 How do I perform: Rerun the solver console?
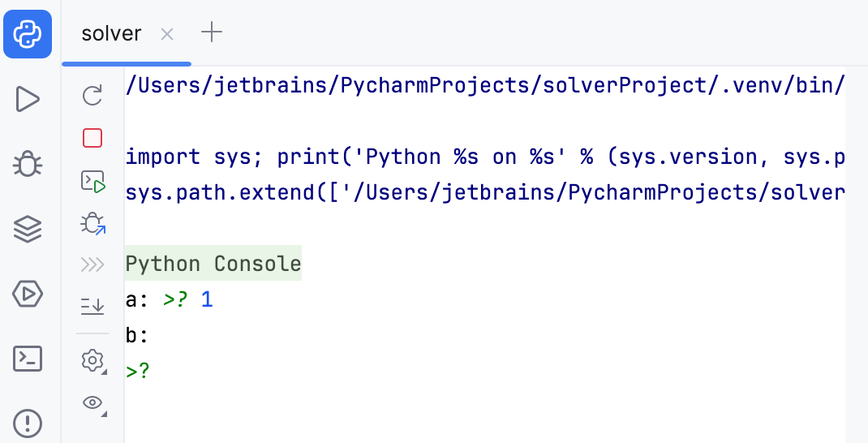pos(92,97)
